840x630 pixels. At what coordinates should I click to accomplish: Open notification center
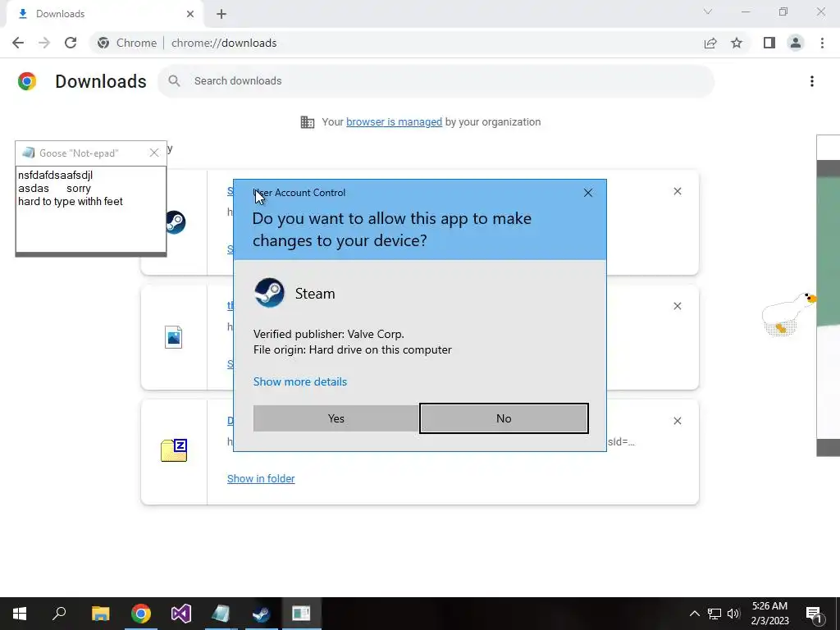tap(815, 614)
